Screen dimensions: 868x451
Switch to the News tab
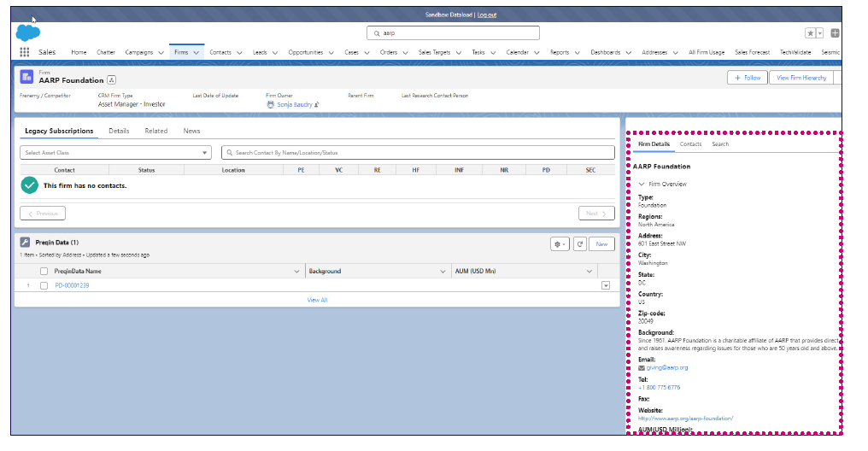(191, 132)
